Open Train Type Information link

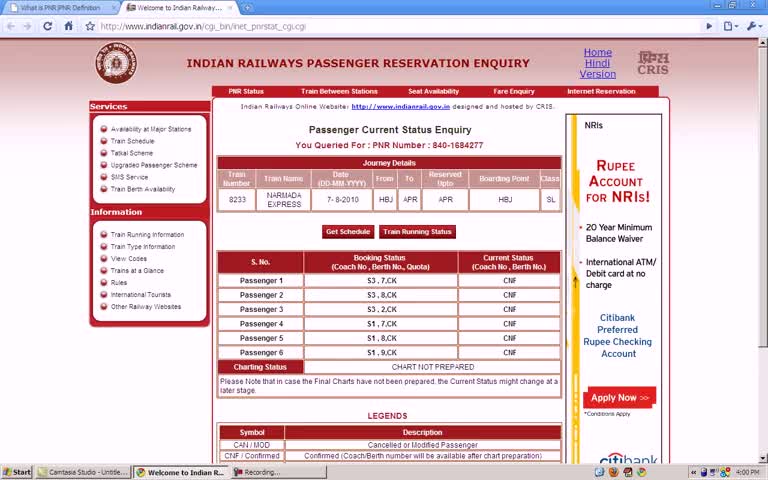pos(143,247)
